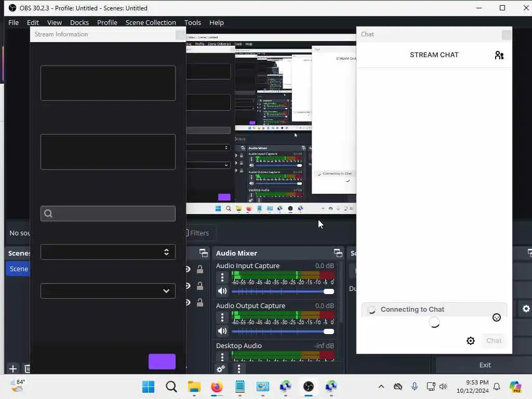This screenshot has width=532, height=399.
Task: Click the Connecting to Chat message field
Action: (434, 310)
